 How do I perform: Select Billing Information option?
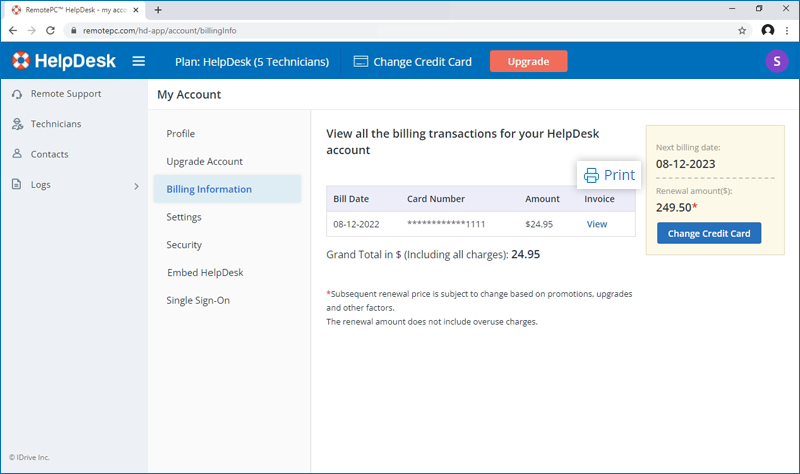pyautogui.click(x=228, y=189)
